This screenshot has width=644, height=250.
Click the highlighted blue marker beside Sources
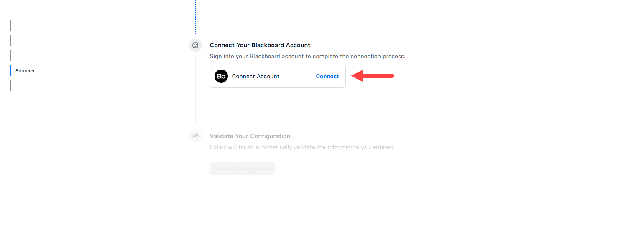[11, 70]
